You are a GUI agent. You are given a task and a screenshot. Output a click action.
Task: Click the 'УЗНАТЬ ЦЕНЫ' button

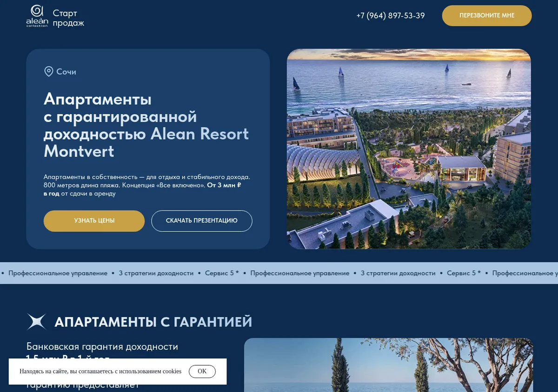94,221
